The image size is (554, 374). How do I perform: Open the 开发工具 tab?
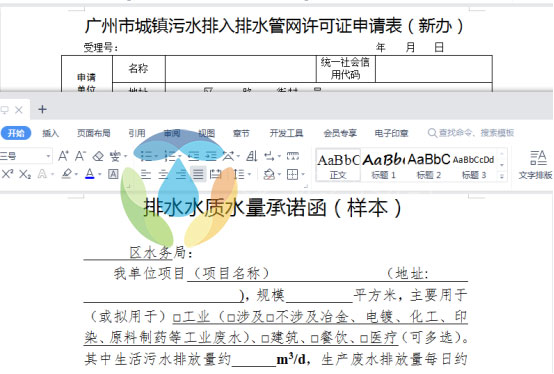(x=286, y=133)
